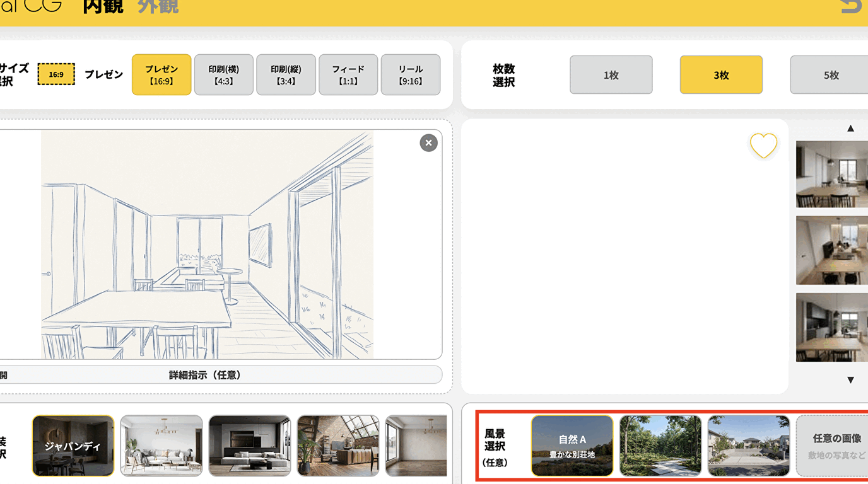Screen dimensions: 868x484
Task: Select プレゼン【16:9】 size option
Action: tap(161, 75)
